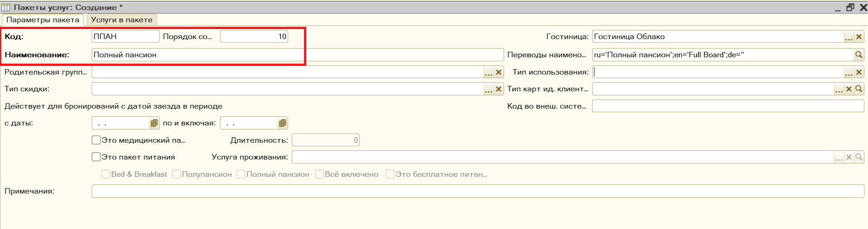Tick the Всё включено checkbox
The width and height of the screenshot is (868, 229).
tap(319, 174)
